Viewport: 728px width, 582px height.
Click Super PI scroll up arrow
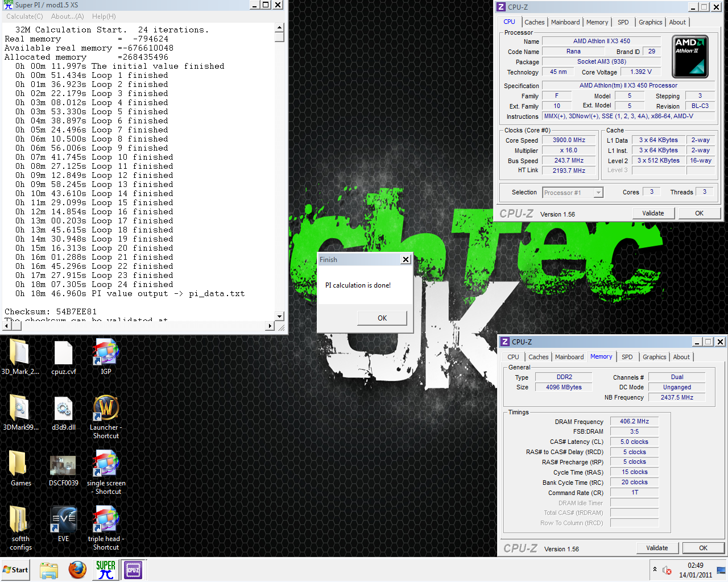279,28
